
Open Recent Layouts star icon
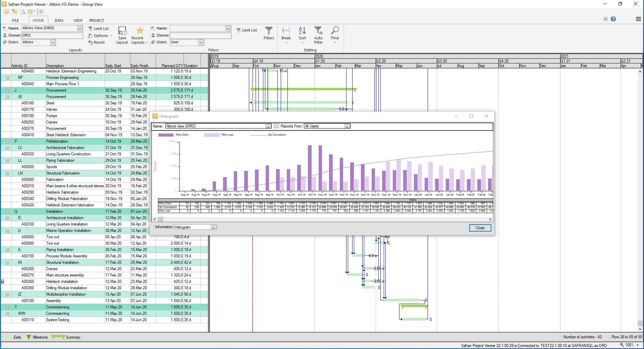point(140,31)
